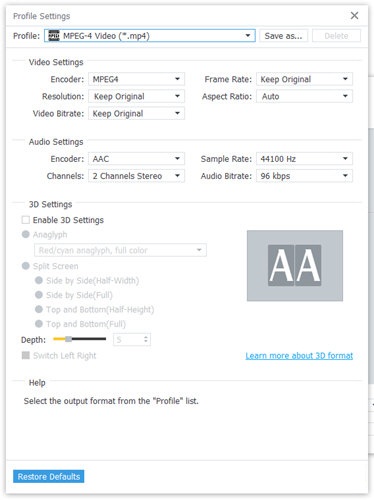Enable 3D Settings checkbox
The image size is (374, 500).
pos(26,220)
